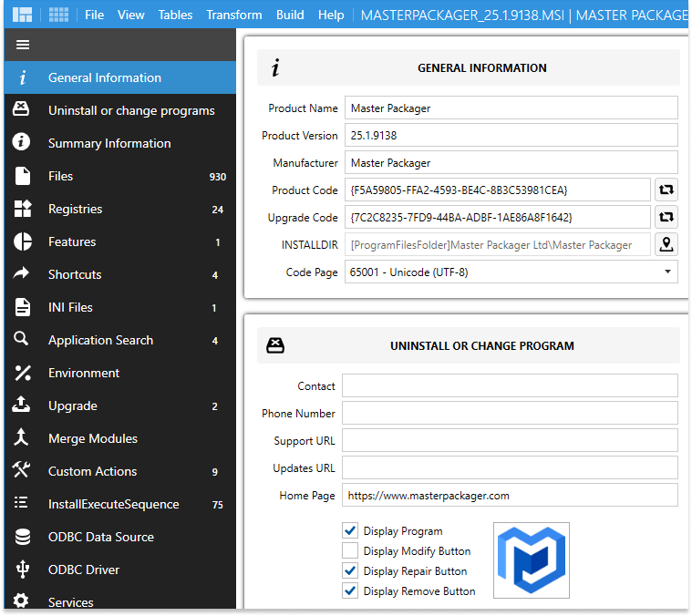
Task: Click the Support URL input field
Action: [510, 441]
